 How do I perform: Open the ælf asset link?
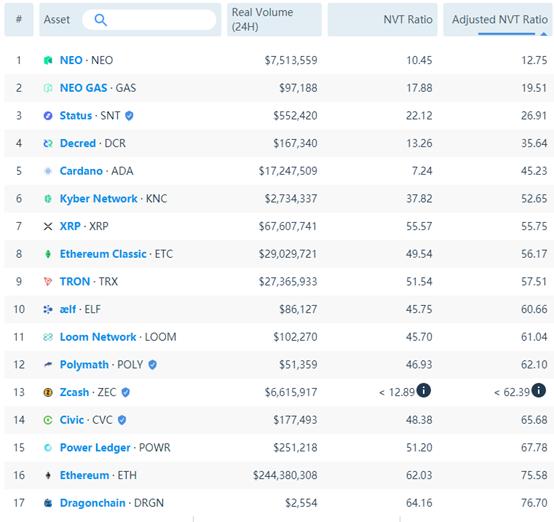pos(68,310)
